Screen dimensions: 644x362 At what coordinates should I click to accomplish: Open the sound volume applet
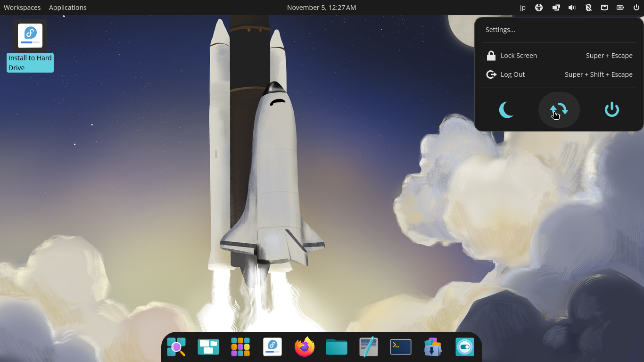coord(572,8)
